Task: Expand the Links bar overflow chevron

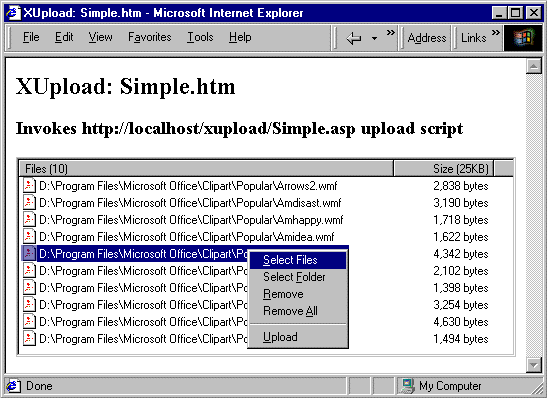Action: tap(495, 33)
